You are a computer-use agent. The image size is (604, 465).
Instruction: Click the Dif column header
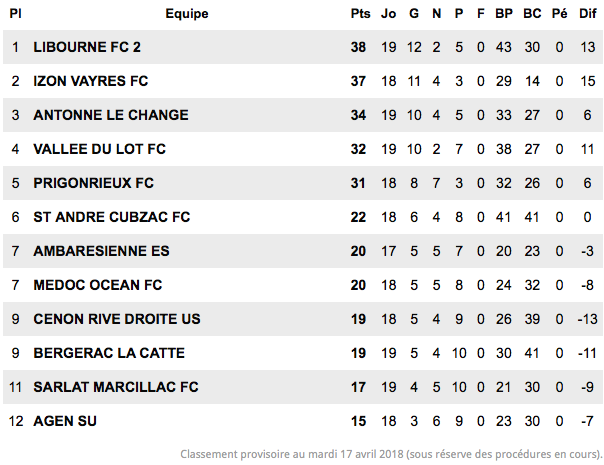point(588,13)
